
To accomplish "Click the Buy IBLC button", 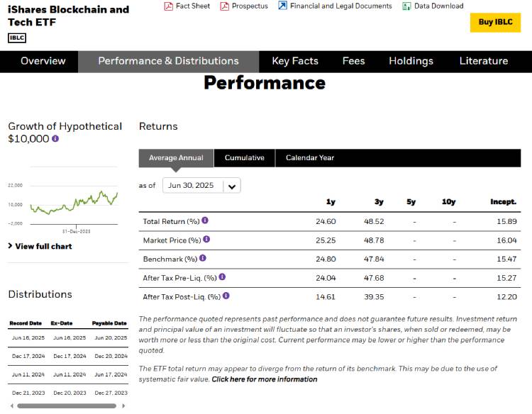I will tap(495, 23).
